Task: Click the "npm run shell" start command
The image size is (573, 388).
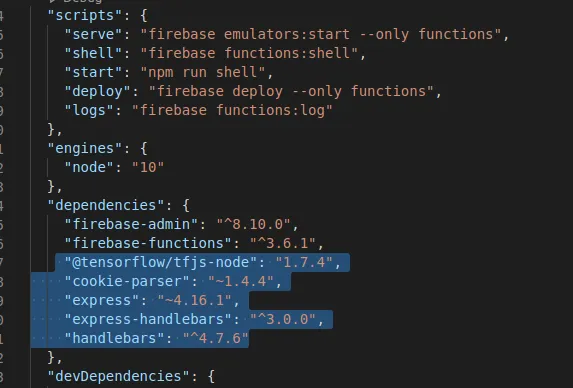Action: pos(203,72)
